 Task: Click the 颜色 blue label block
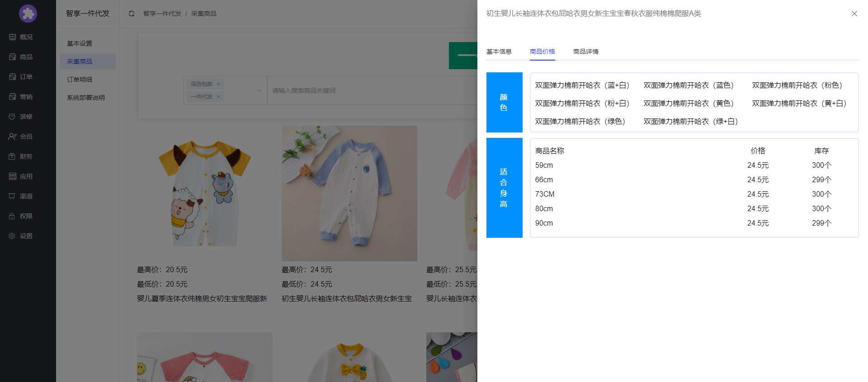pos(504,102)
